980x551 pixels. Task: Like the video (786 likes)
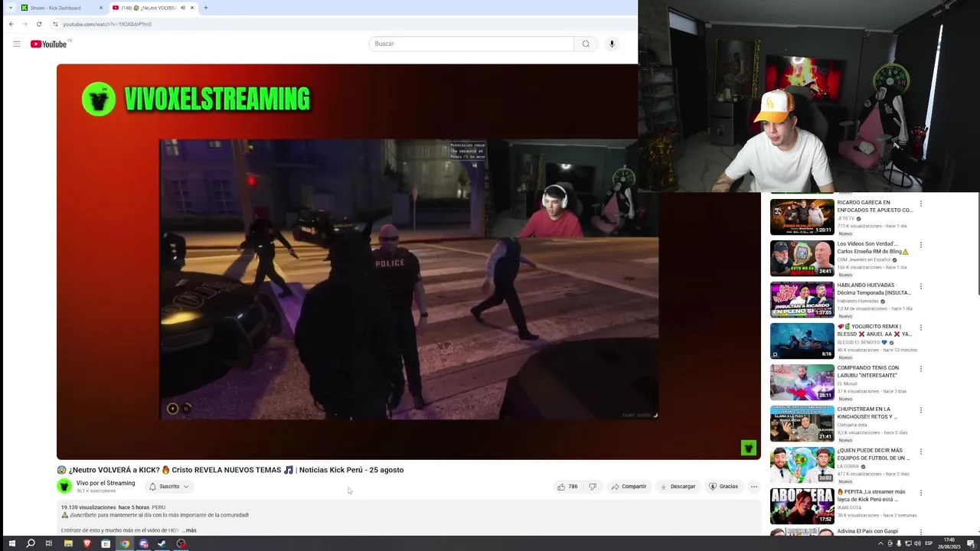567,487
